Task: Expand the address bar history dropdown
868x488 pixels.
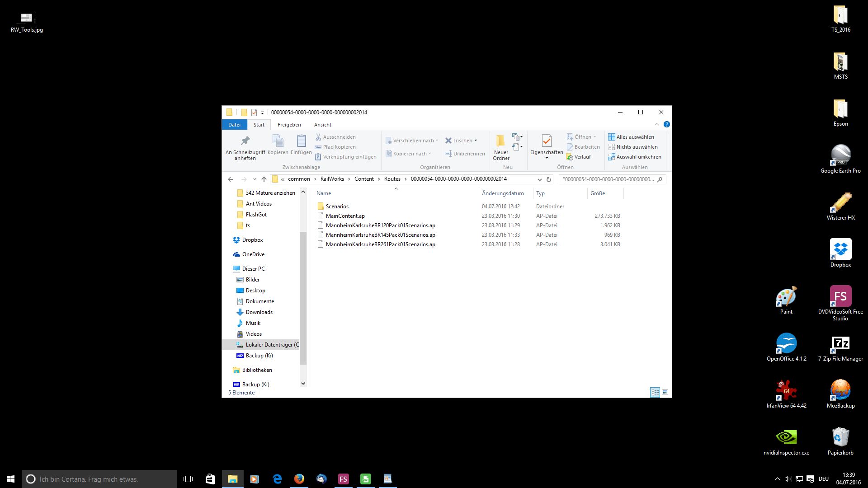Action: click(x=539, y=179)
